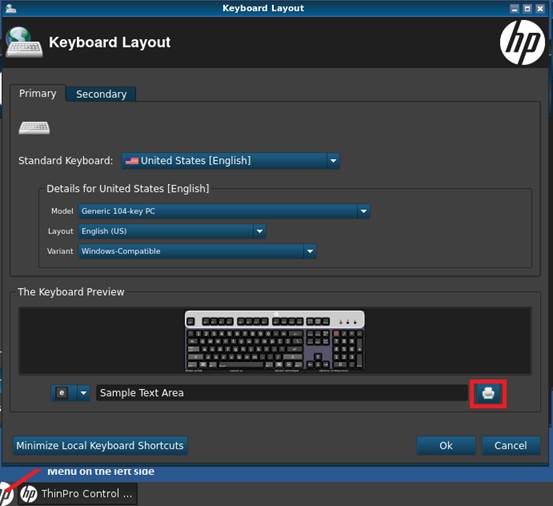Viewport: 553px width, 506px height.
Task: Click into the Sample Text Area field
Action: pyautogui.click(x=282, y=393)
